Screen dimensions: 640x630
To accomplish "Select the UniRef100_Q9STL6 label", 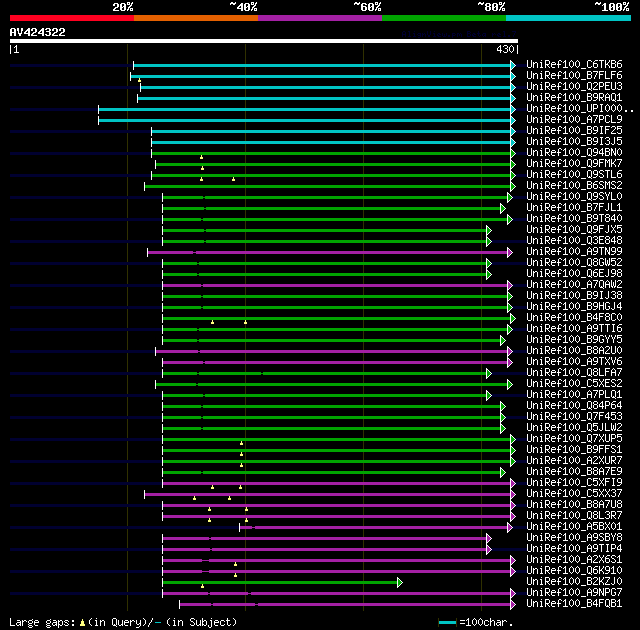I will 574,175.
